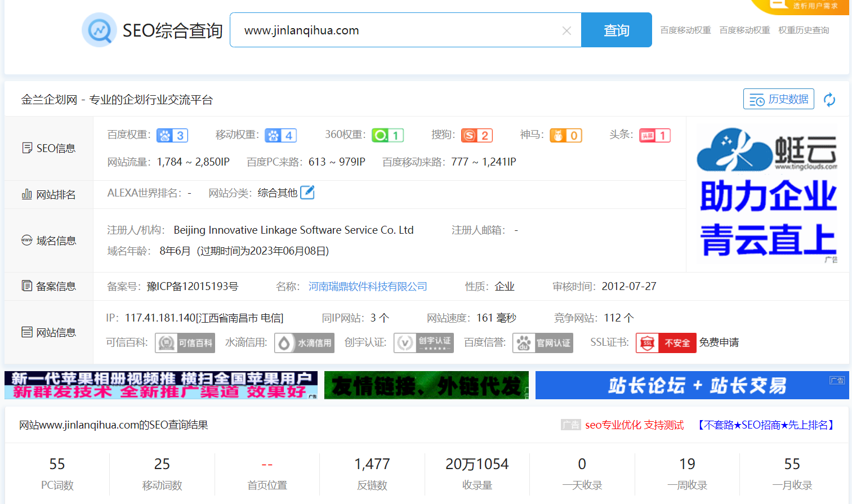Click the IP address 117.41.181.140 text
This screenshot has width=852, height=504.
point(204,318)
